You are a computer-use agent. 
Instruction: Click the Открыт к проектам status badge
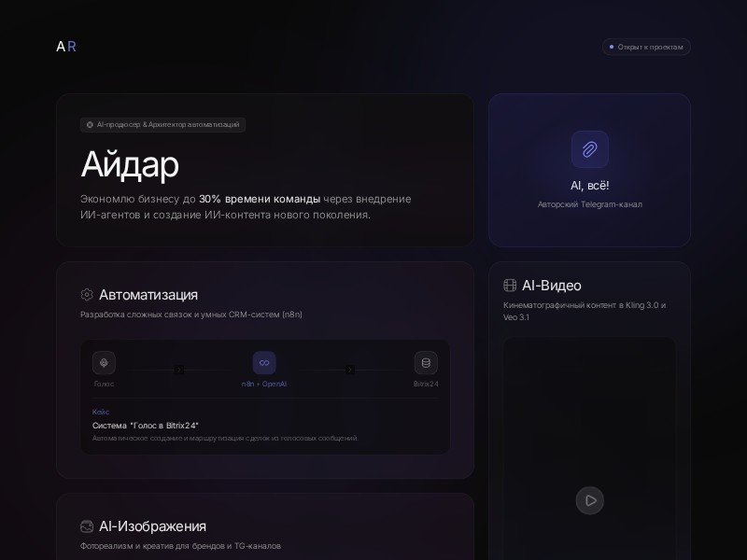pos(646,47)
